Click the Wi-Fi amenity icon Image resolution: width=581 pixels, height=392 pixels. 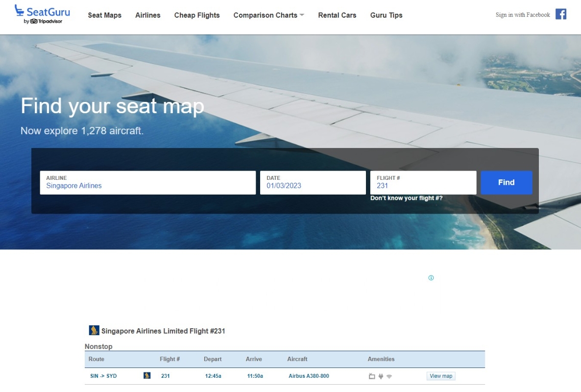389,376
